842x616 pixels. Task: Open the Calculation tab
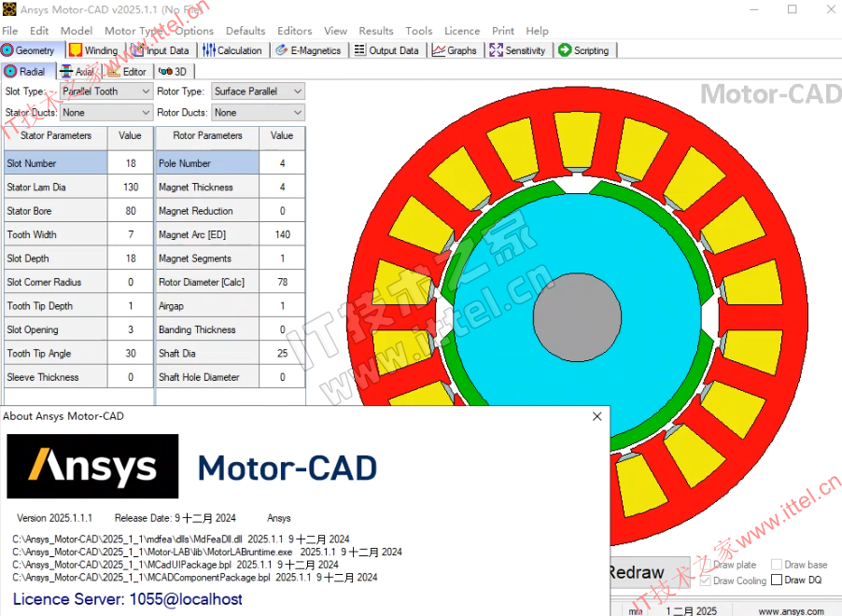232,50
